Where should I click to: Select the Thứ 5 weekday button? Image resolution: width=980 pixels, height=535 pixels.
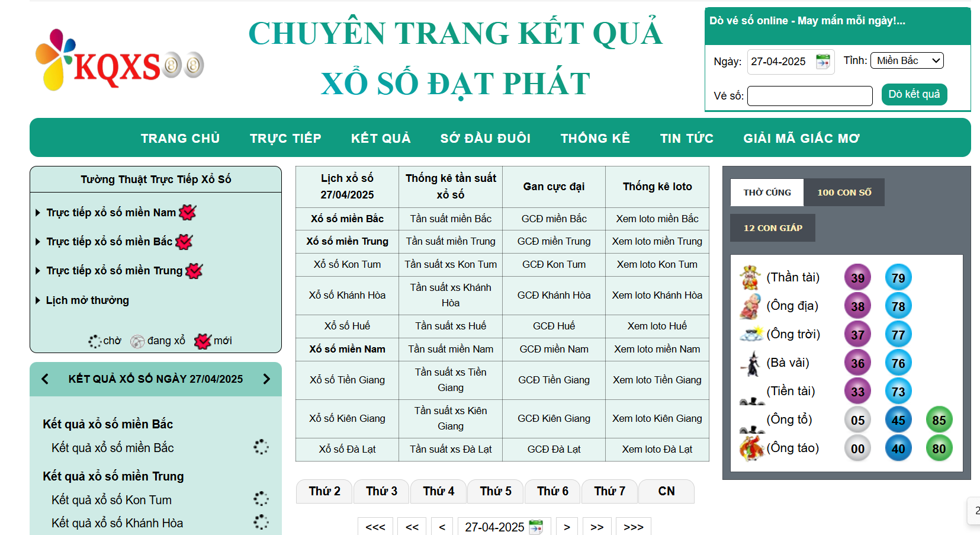pos(496,491)
